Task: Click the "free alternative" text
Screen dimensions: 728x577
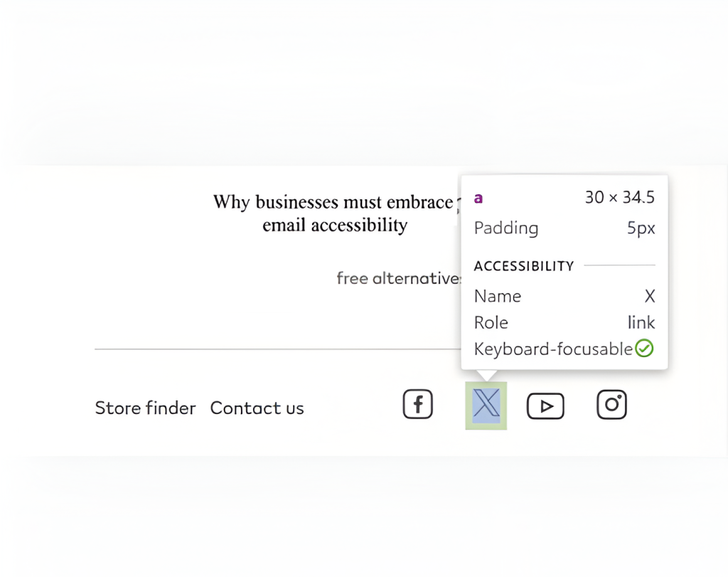Action: coord(399,278)
